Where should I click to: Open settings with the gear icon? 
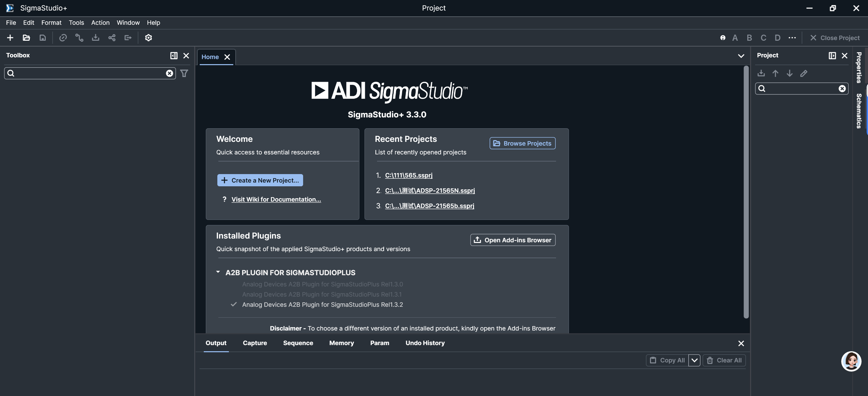pos(149,38)
